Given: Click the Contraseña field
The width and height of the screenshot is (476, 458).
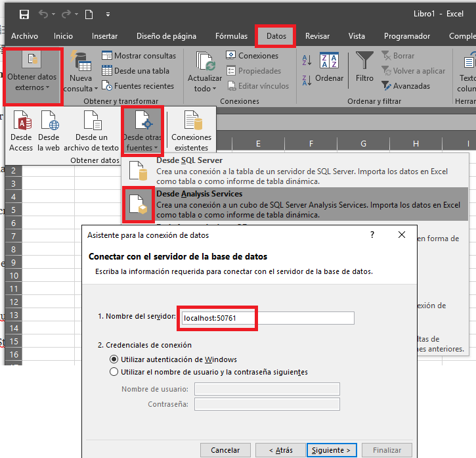Looking at the screenshot, I should pos(267,404).
